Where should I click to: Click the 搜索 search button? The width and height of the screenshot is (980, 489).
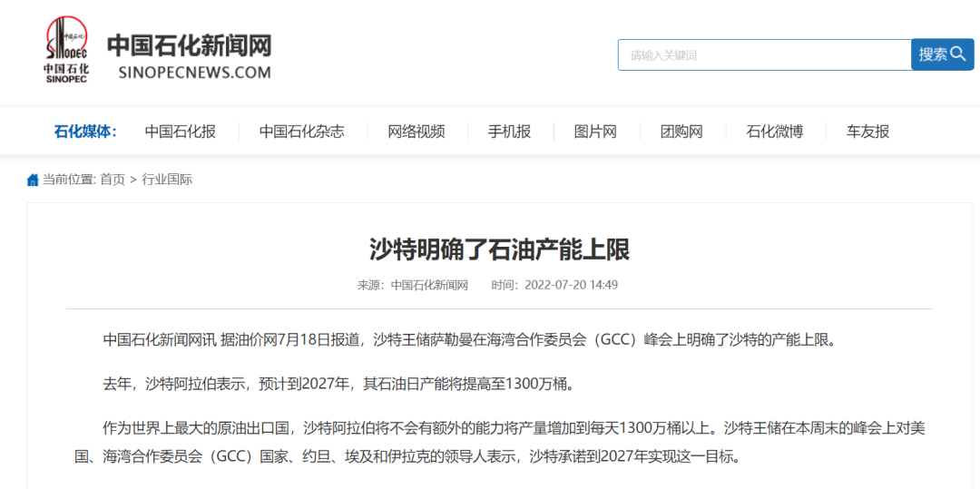click(x=943, y=54)
